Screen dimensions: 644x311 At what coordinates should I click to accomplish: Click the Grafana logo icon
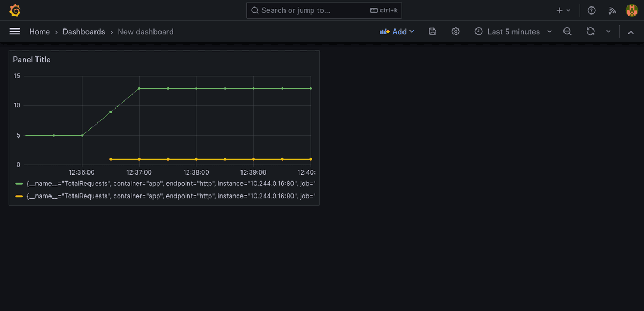(15, 10)
